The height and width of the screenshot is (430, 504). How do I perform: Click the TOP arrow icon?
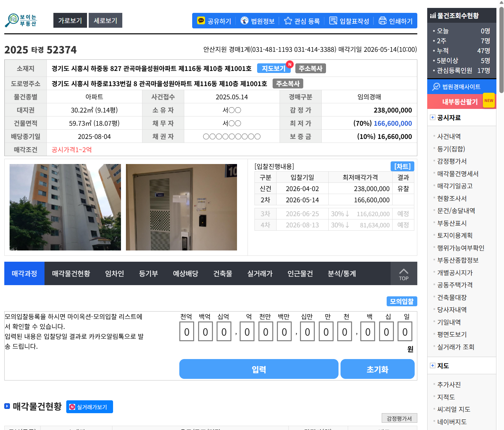click(x=404, y=274)
